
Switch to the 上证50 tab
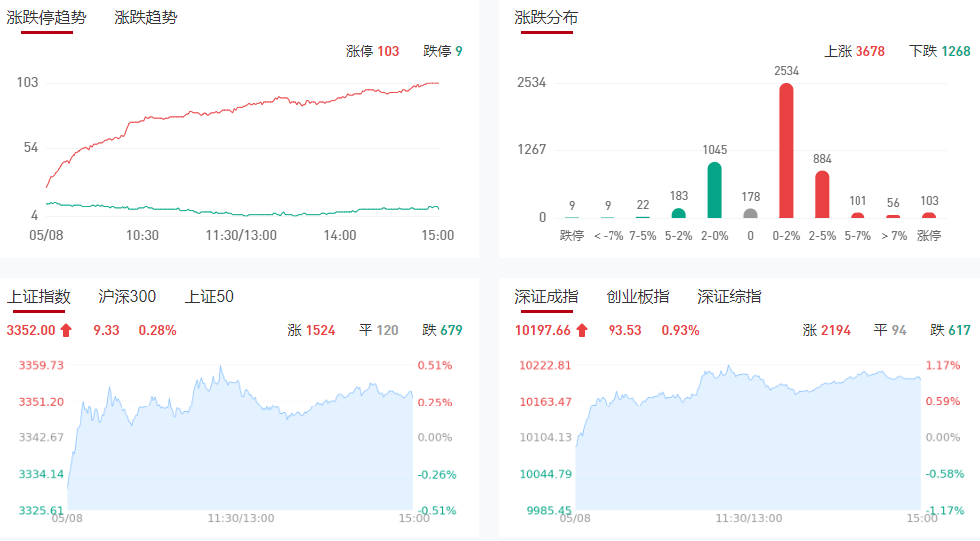click(x=209, y=296)
